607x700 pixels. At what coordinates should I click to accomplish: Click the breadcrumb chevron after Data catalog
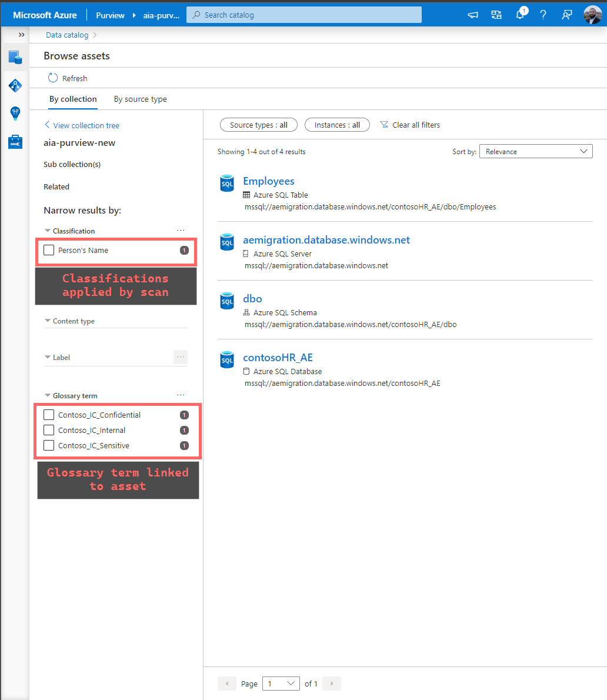tap(95, 35)
